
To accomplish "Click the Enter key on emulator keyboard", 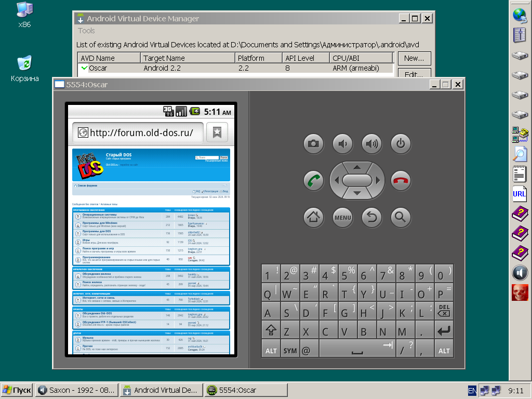I will click(444, 330).
